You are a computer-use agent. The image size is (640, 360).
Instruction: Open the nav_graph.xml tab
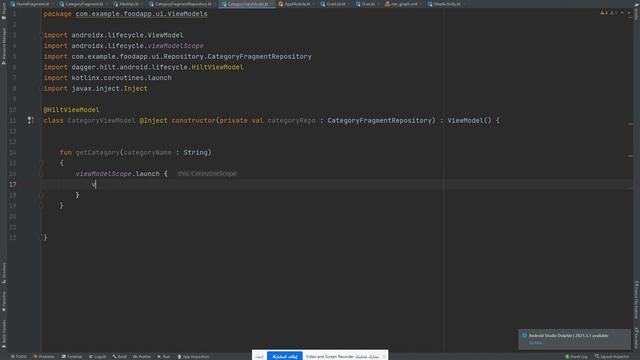[403, 4]
